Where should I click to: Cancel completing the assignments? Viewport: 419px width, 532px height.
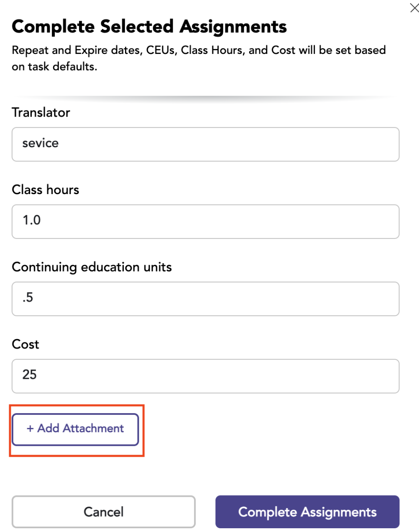tap(104, 512)
